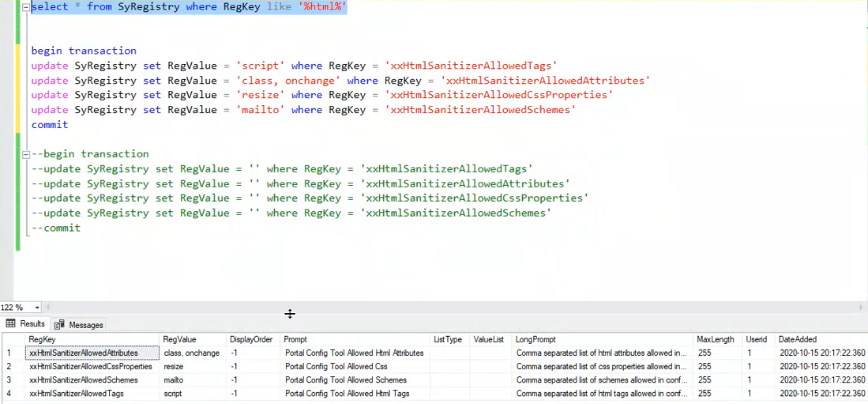The height and width of the screenshot is (404, 868).
Task: Click the DisplayOrder -1 cell for AllowedAttributes row
Action: (254, 353)
